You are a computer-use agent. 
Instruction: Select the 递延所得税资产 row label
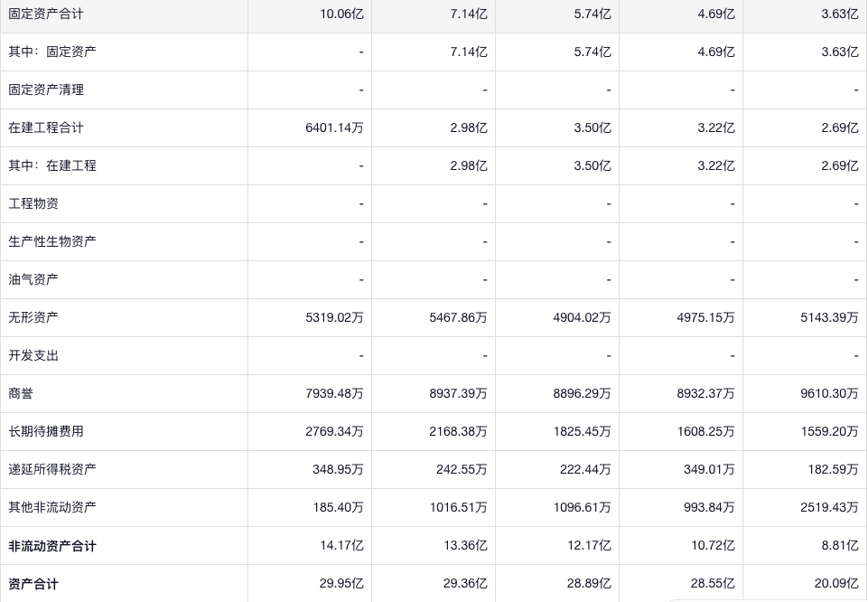(52, 469)
